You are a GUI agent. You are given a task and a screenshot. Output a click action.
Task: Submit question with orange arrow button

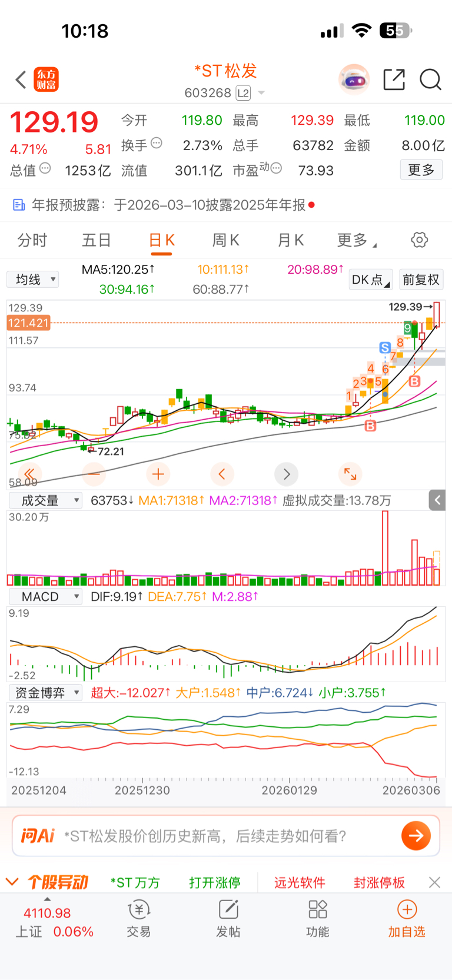click(x=416, y=836)
